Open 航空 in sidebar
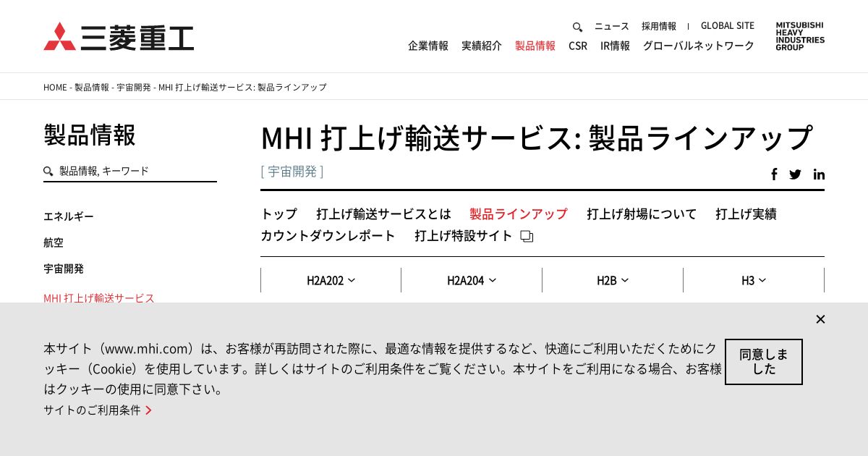This screenshot has width=868, height=456. click(x=54, y=242)
